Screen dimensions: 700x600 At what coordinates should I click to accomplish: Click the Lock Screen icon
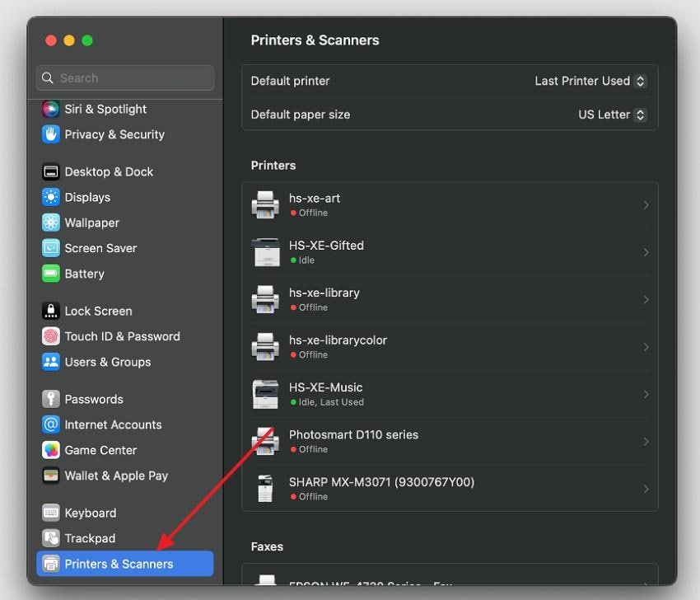(x=50, y=312)
